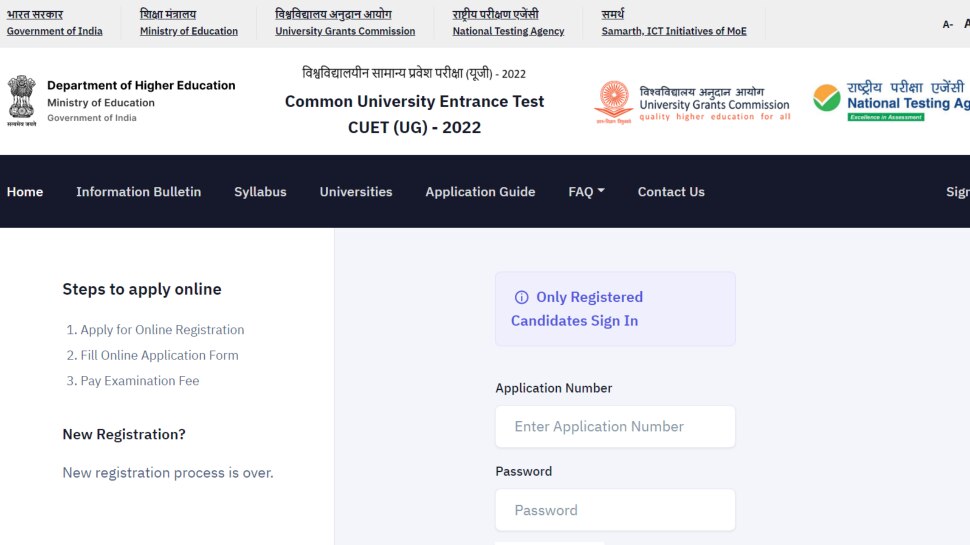Open University Grants Commission top link

coord(345,31)
